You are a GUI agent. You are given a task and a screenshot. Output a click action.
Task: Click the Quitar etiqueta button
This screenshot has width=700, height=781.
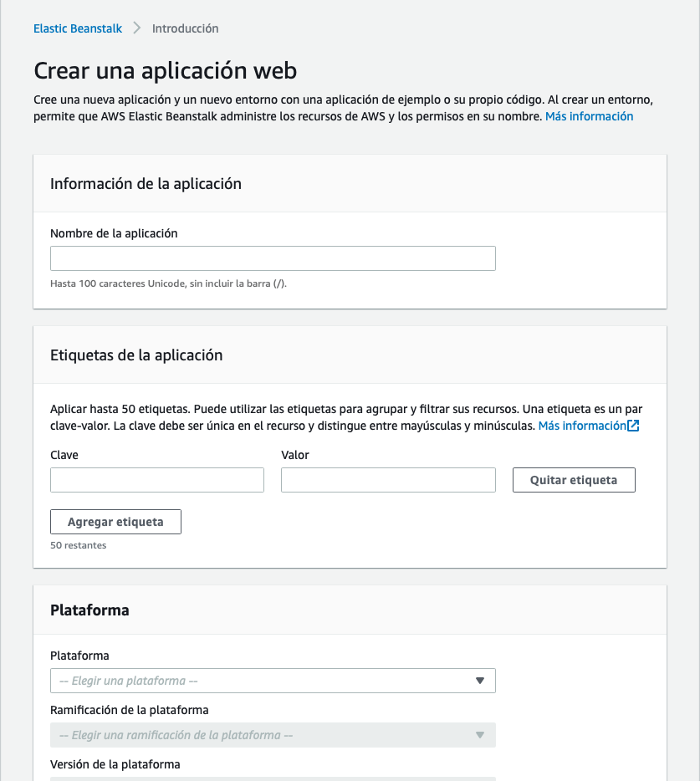(x=574, y=480)
